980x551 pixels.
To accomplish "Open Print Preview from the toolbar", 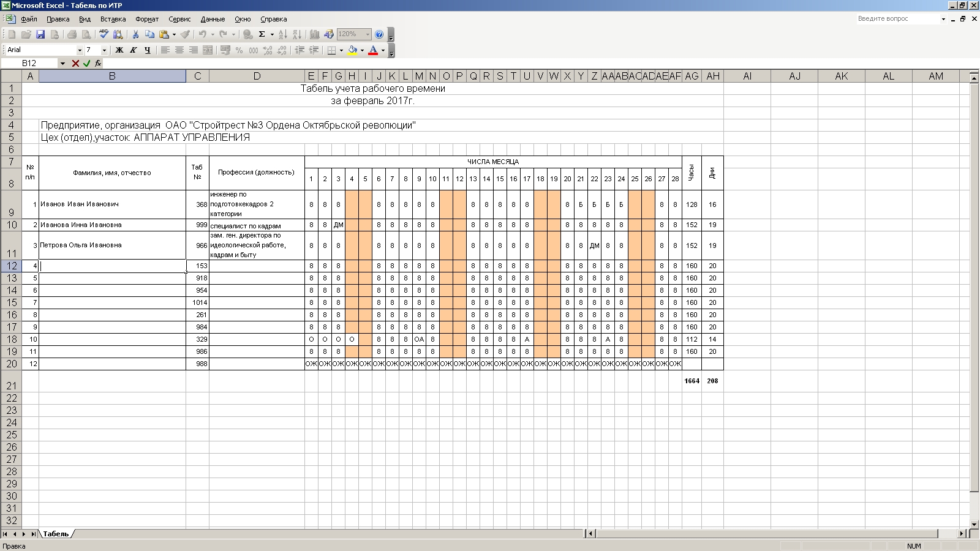I will click(86, 34).
